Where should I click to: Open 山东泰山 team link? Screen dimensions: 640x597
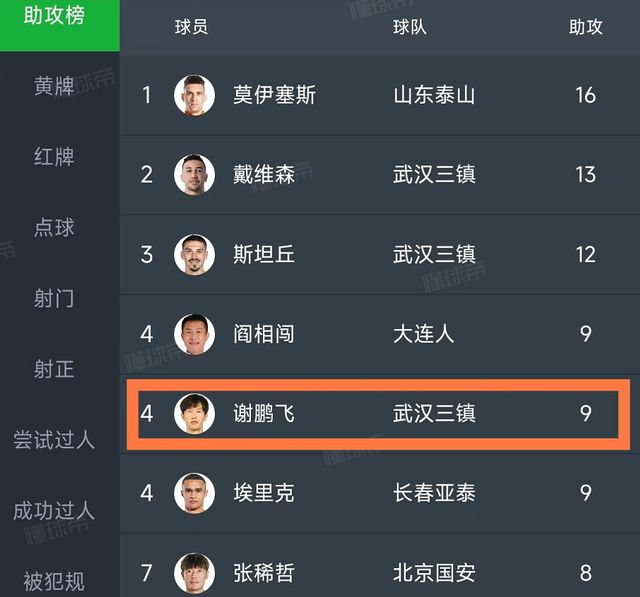[x=434, y=95]
